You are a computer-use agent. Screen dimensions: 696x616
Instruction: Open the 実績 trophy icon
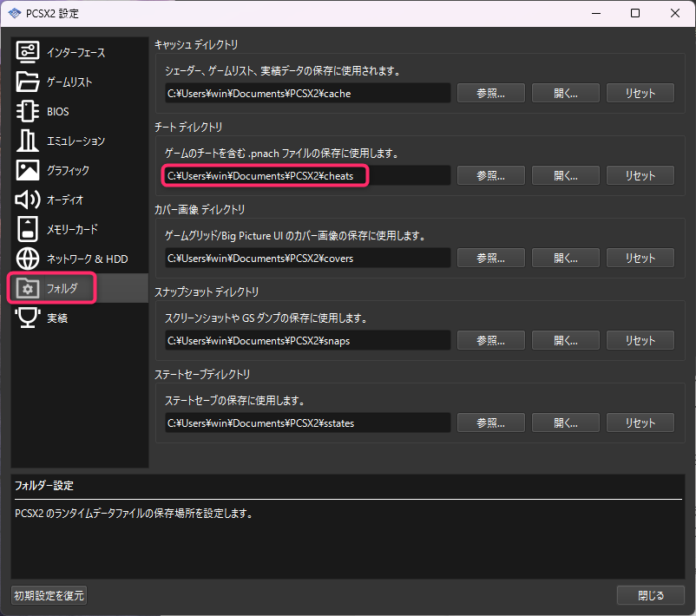click(x=28, y=318)
